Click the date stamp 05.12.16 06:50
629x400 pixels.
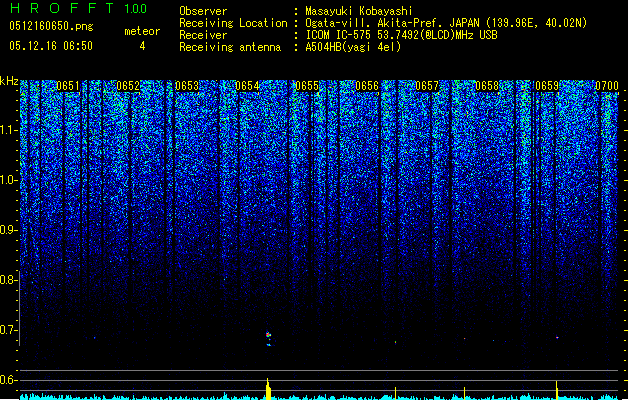point(51,46)
